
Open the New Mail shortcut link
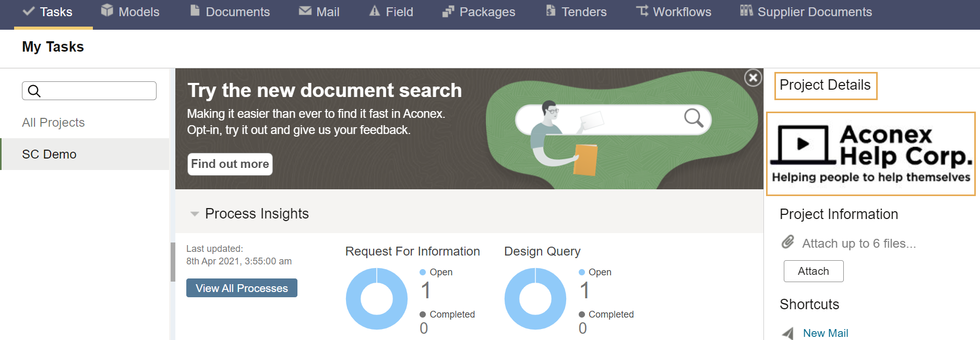(x=826, y=333)
